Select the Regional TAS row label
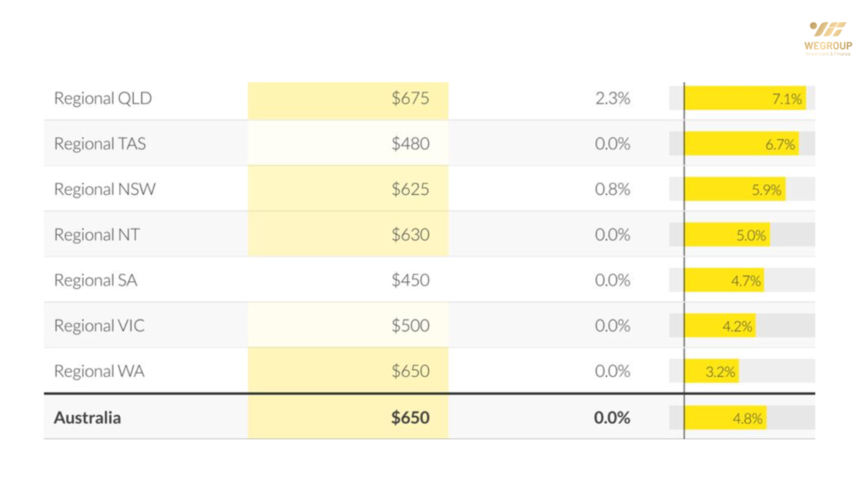 point(99,144)
